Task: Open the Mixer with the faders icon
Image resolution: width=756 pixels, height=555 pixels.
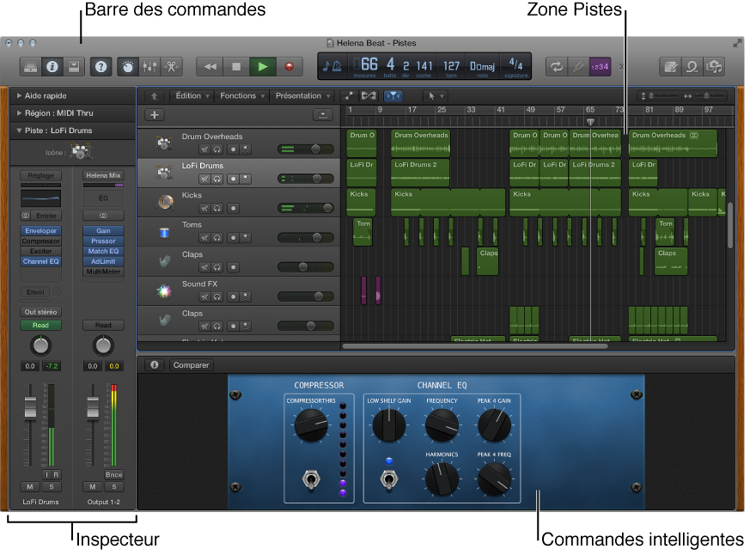Action: point(150,64)
